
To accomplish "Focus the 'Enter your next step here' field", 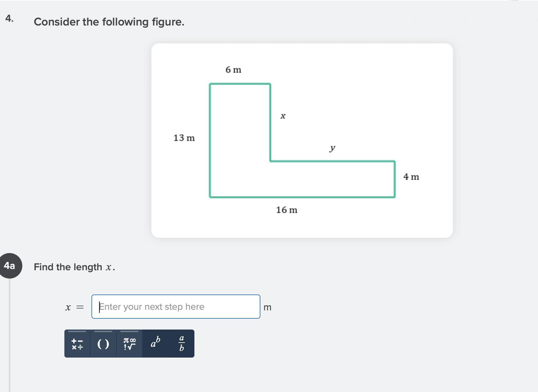I will (176, 307).
